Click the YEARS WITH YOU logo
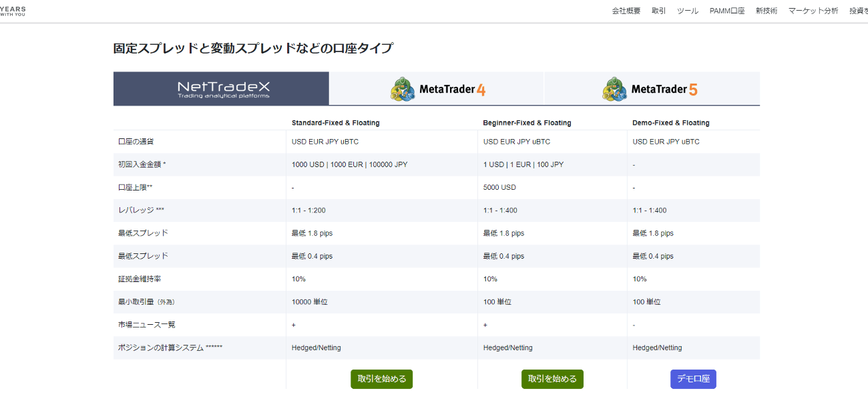This screenshot has height=401, width=868. 13,11
